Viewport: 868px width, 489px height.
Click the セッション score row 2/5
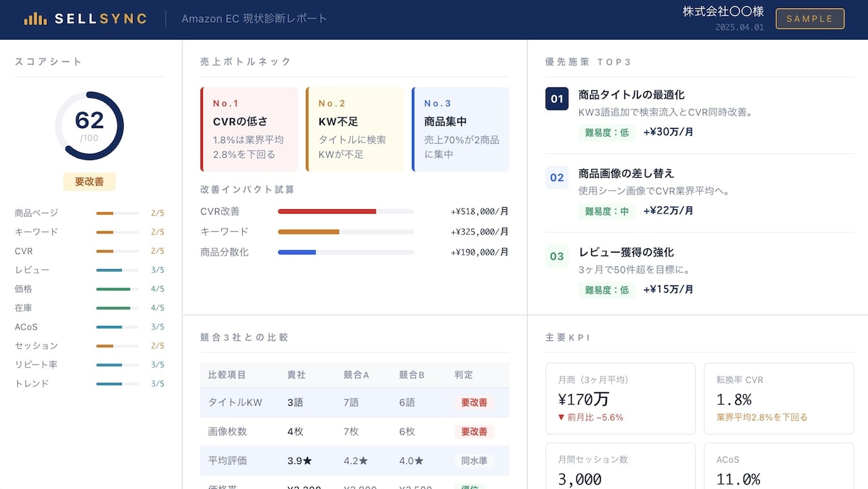[x=90, y=346]
